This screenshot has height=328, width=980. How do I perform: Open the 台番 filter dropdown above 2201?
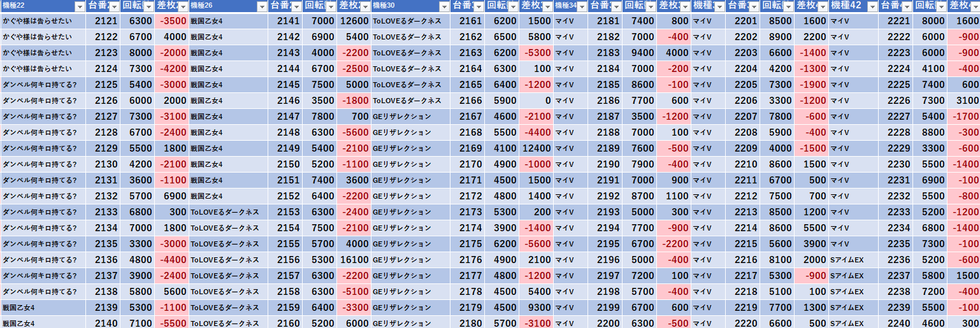click(753, 6)
